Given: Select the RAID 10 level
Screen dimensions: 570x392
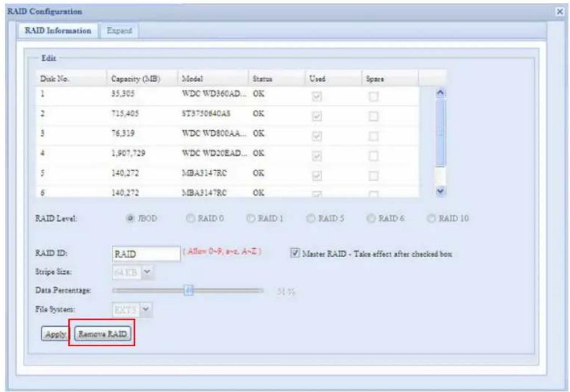Looking at the screenshot, I should 431,218.
